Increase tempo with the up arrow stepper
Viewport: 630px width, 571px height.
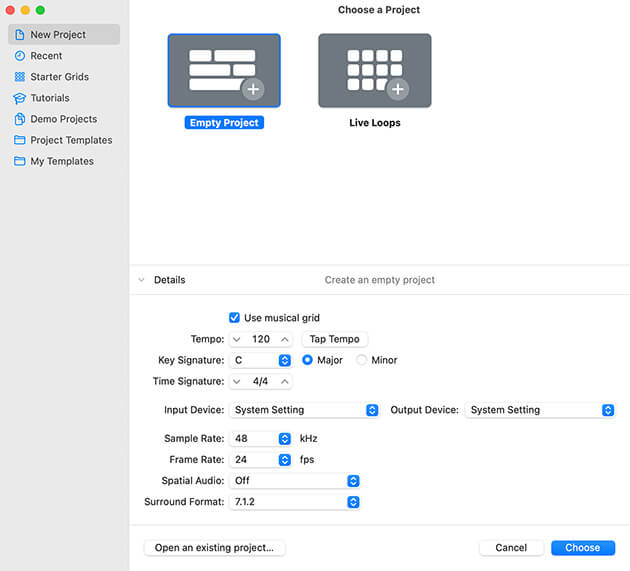284,339
